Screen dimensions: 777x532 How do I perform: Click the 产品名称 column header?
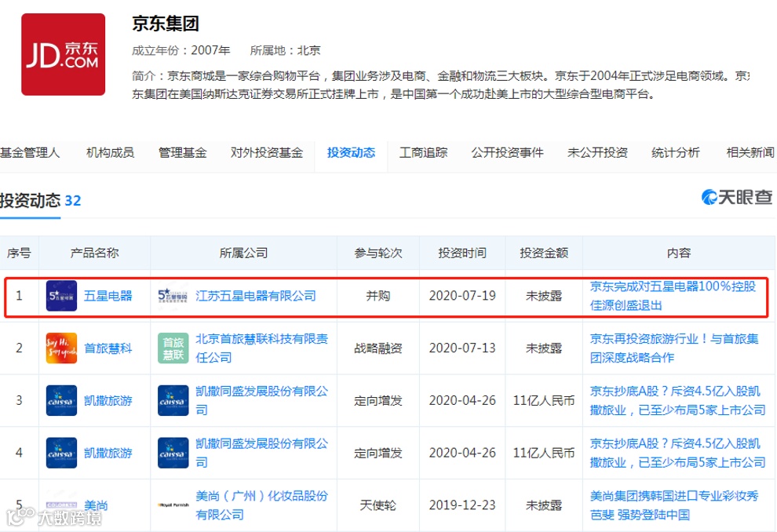click(x=95, y=253)
